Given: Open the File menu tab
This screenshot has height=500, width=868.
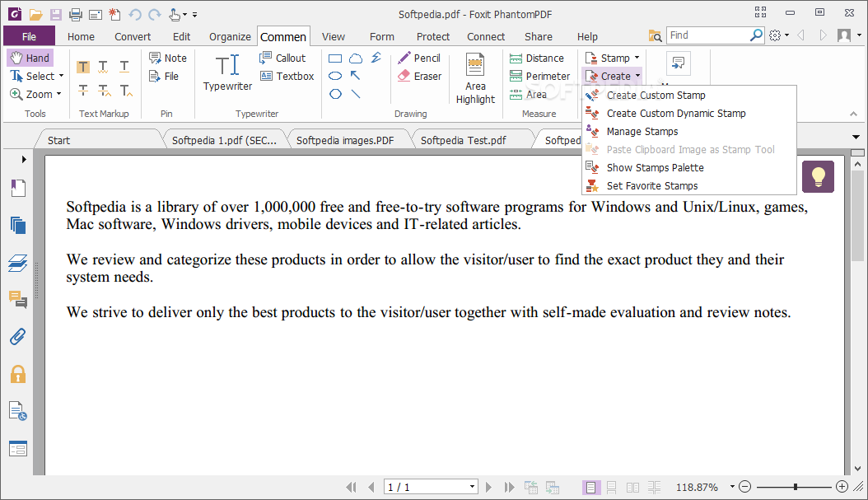Looking at the screenshot, I should click(29, 36).
